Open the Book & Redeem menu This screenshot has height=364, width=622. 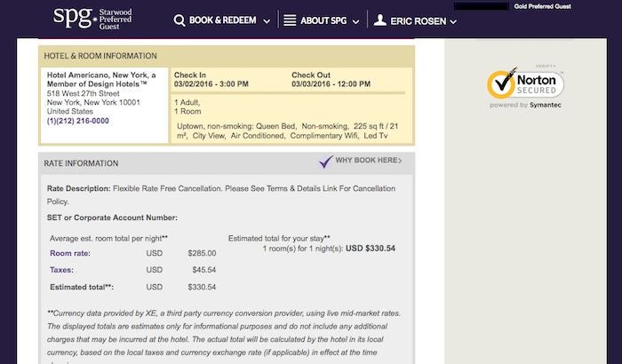(x=222, y=20)
